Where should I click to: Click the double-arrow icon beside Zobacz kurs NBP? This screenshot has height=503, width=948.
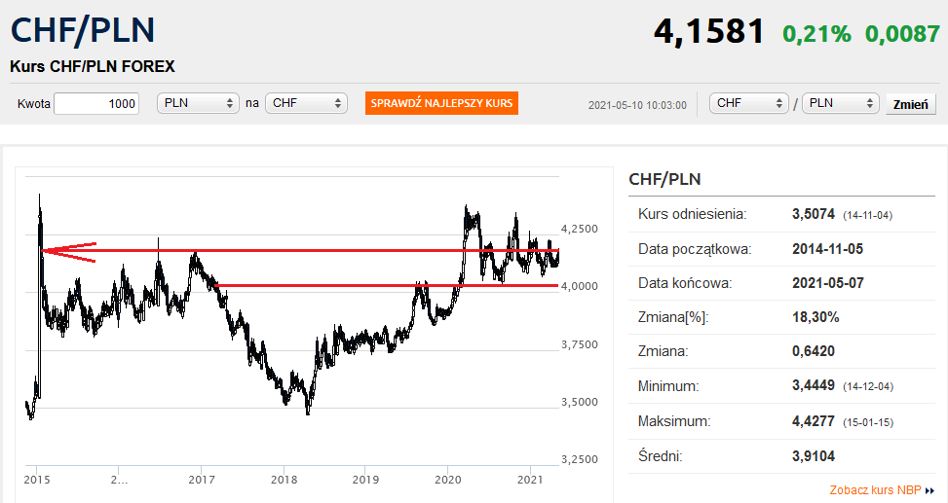pos(930,491)
